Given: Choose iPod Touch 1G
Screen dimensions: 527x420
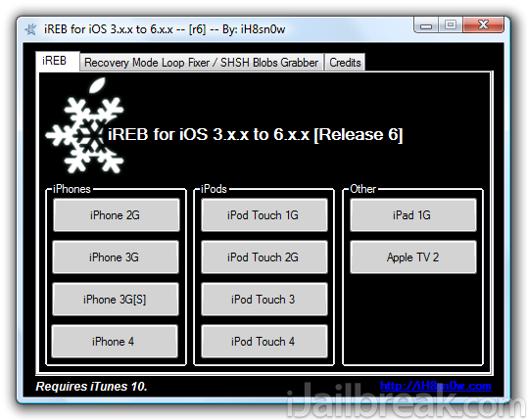Looking at the screenshot, I should tap(264, 215).
